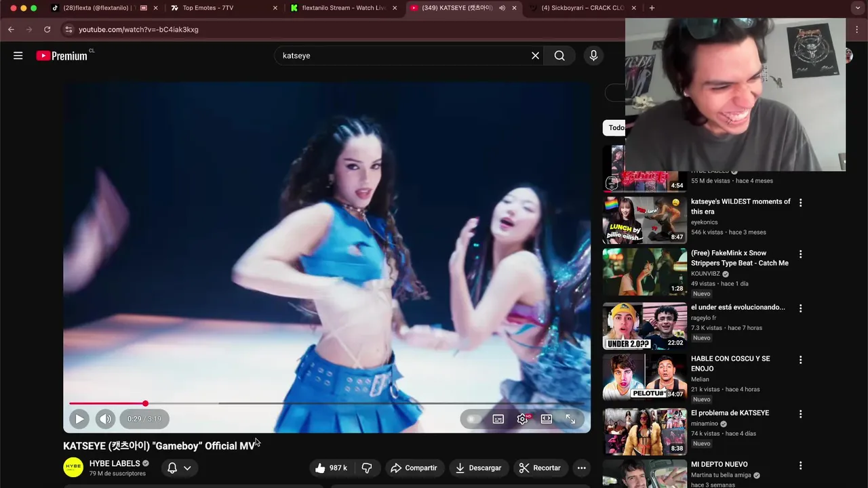Open options for HABLE CON COSCU video
This screenshot has width=868, height=488.
click(800, 360)
